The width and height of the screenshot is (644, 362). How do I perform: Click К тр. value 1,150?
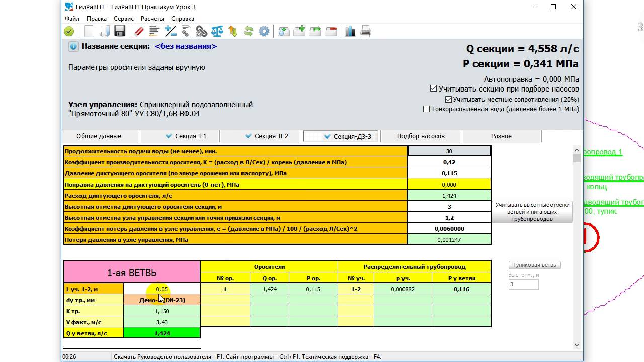coord(162,311)
